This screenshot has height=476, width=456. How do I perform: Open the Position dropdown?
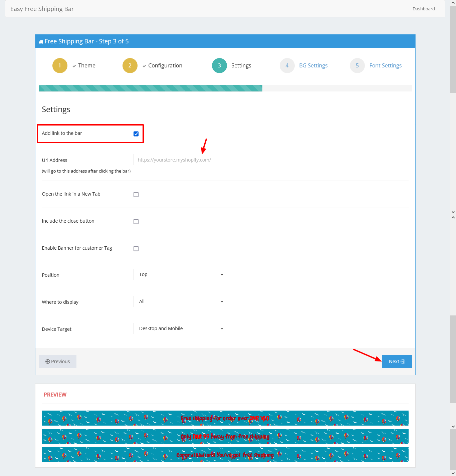tap(179, 274)
